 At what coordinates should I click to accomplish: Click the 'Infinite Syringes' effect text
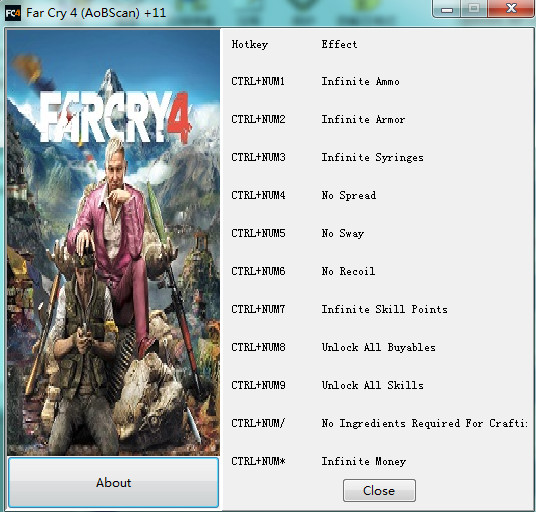(372, 158)
